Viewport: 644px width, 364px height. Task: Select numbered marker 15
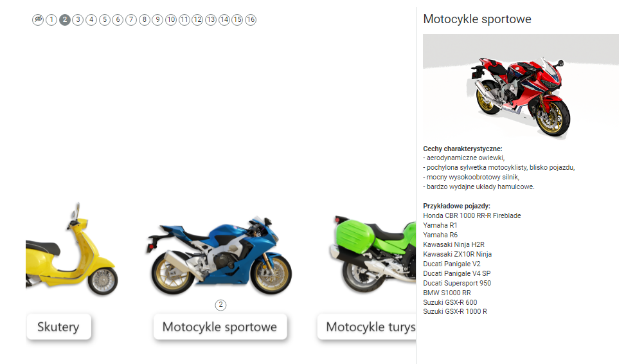coord(237,20)
